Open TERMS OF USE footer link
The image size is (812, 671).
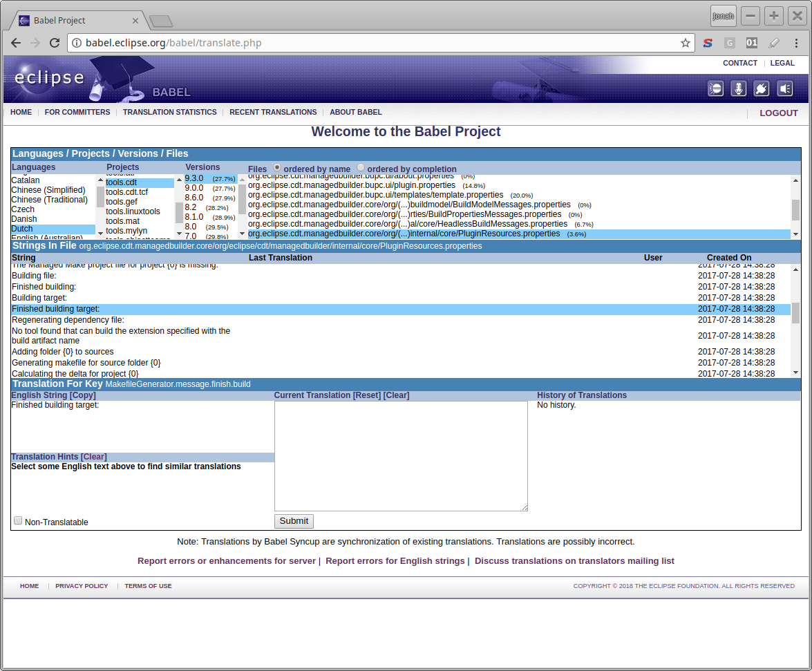pos(148,586)
